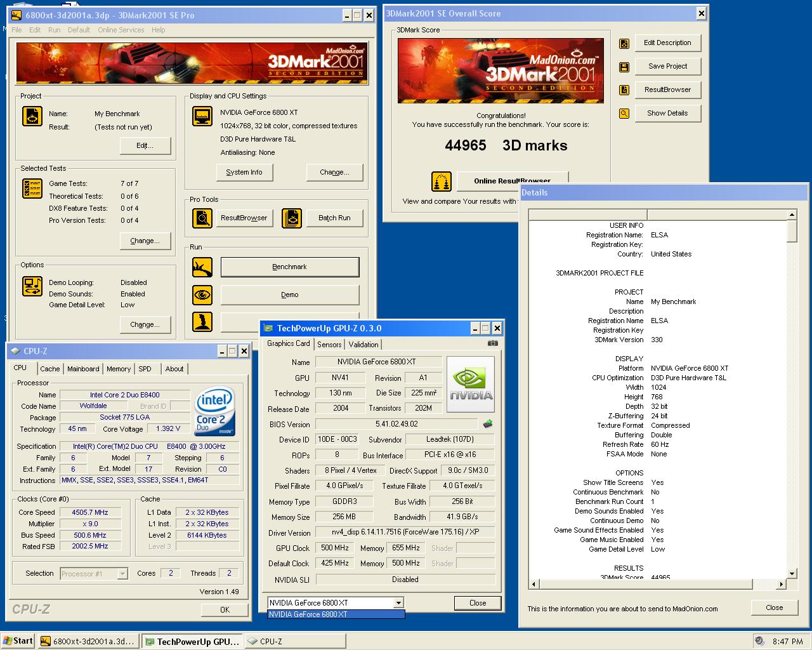Screen dimensions: 812x650
Task: Click the Details vertical scrollbar down arrow
Action: pyautogui.click(x=792, y=574)
